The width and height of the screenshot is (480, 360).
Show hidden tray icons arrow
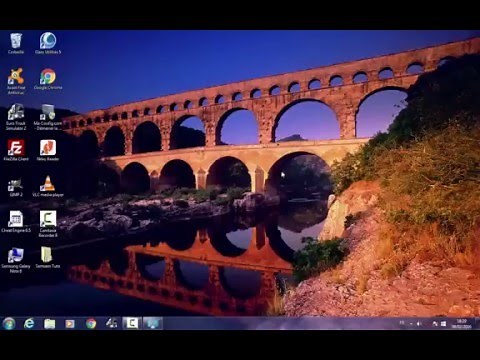tap(411, 324)
